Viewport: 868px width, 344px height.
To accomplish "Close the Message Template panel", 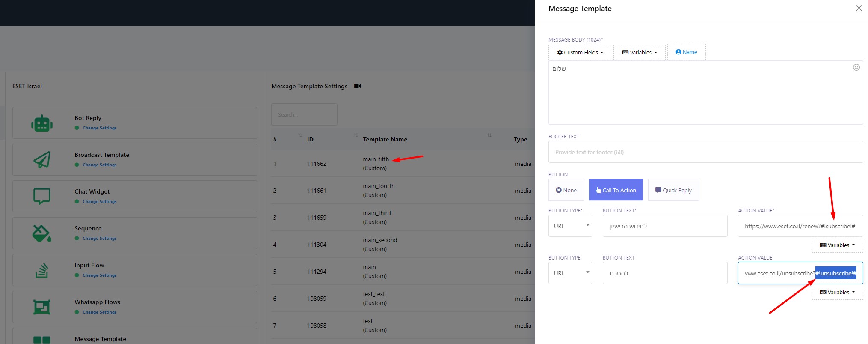I will tap(859, 9).
